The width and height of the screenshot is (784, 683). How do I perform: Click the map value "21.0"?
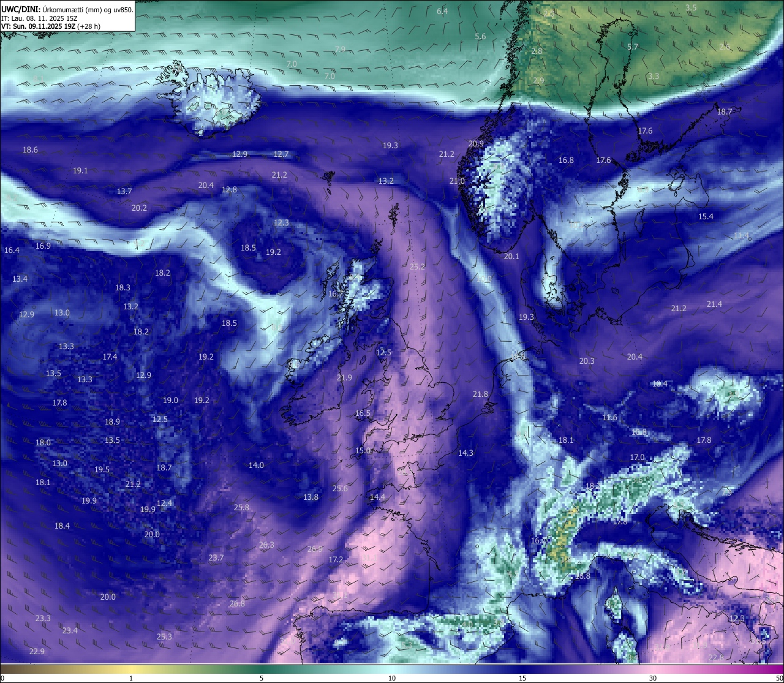(457, 181)
